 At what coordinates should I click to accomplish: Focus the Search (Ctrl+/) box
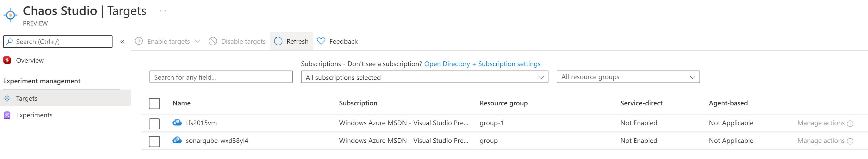(x=58, y=41)
